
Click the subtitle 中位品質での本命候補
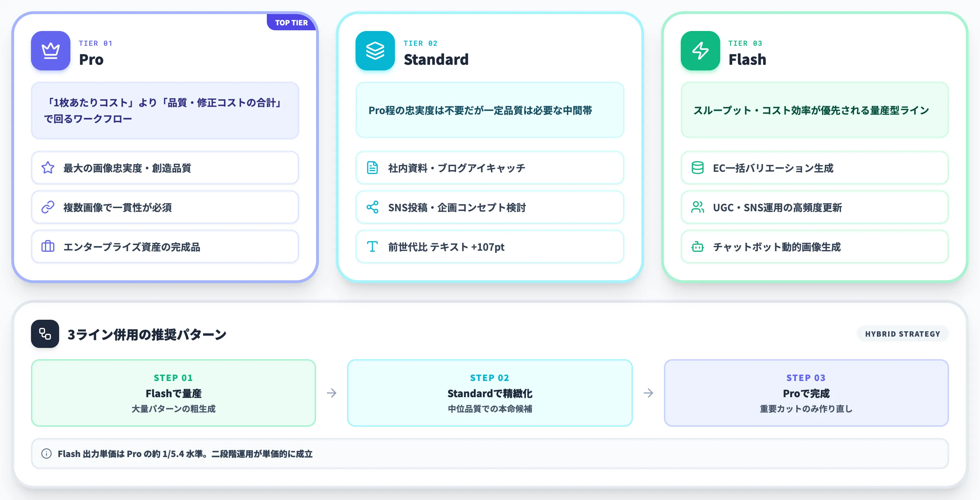click(490, 409)
